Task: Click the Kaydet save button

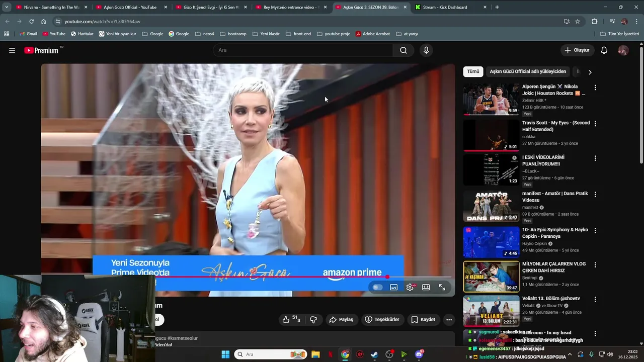Action: (x=423, y=319)
